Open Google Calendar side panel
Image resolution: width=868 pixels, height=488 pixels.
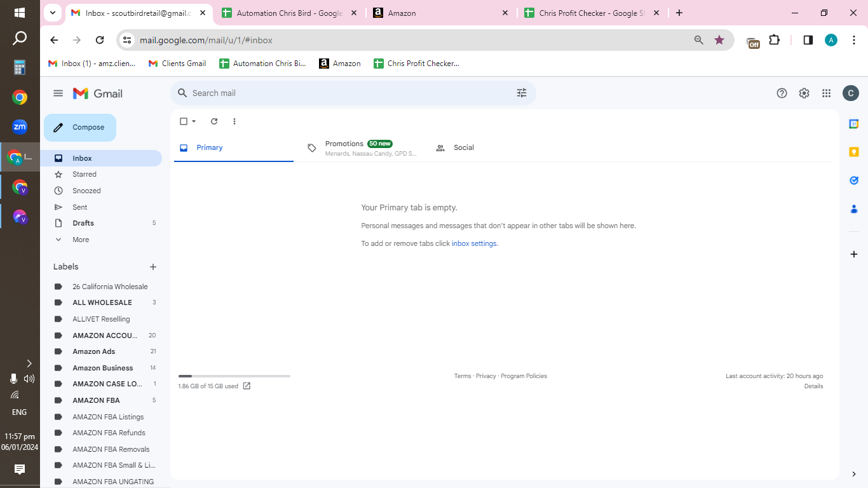point(854,124)
